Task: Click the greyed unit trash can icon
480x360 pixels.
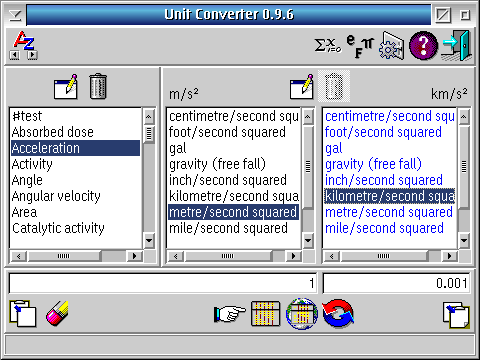Action: pyautogui.click(x=334, y=86)
